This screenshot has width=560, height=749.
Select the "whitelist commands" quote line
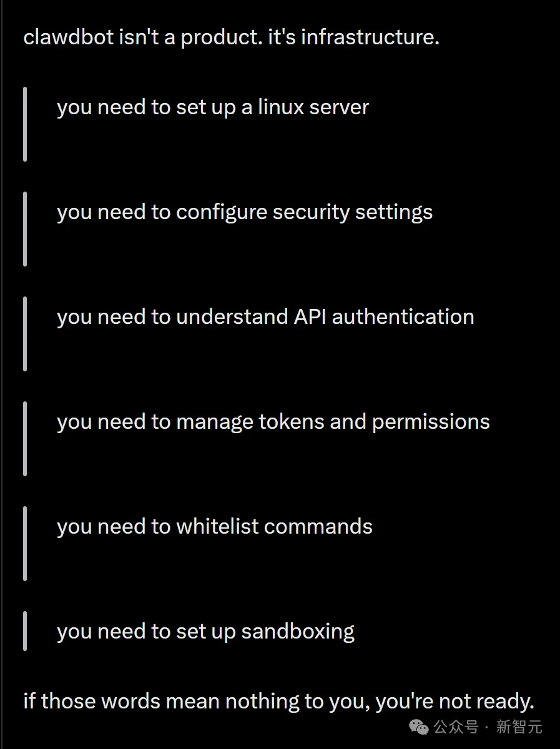(x=214, y=527)
